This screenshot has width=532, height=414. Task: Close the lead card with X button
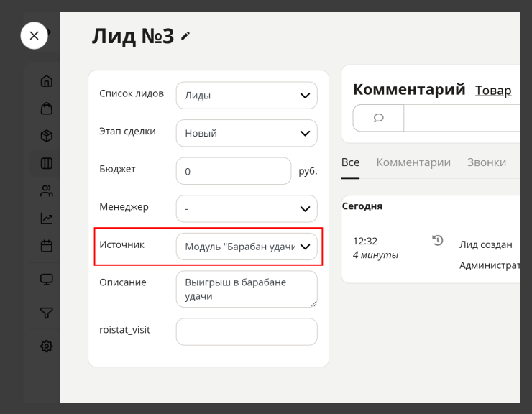tap(34, 36)
